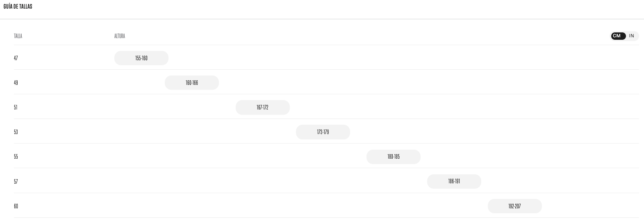Toggle the CM/IN unit switch
This screenshot has height=219, width=644.
[x=624, y=36]
